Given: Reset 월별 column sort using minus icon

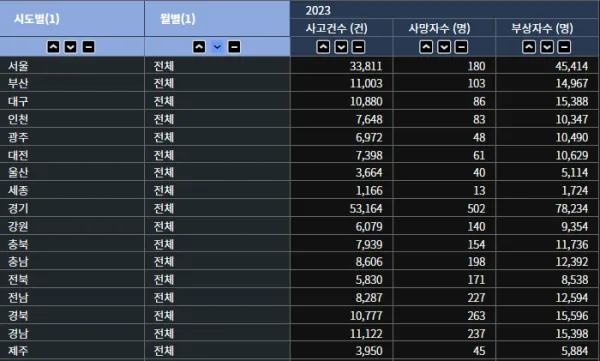Looking at the screenshot, I should [234, 47].
